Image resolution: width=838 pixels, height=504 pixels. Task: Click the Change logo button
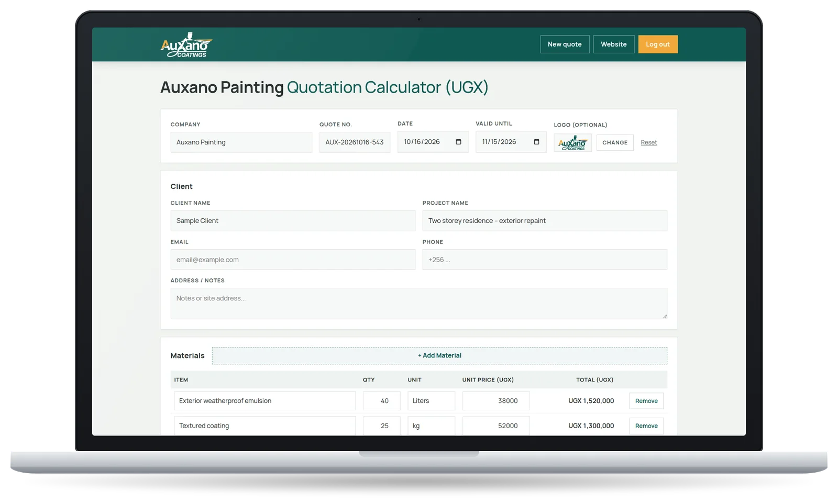[615, 142]
